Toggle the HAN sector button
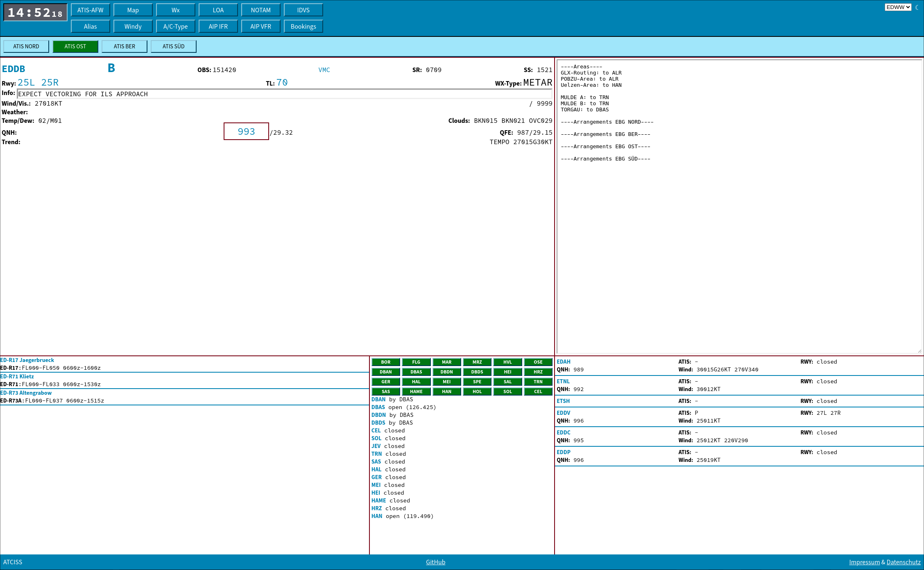924x570 pixels. pos(446,391)
